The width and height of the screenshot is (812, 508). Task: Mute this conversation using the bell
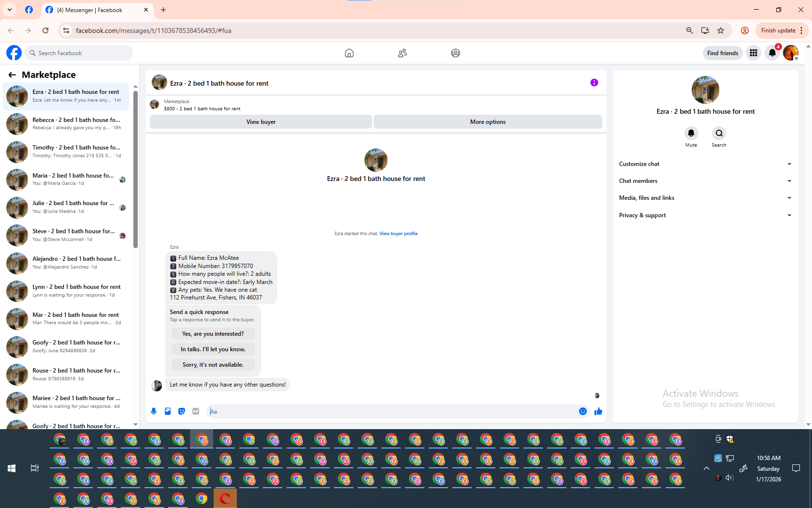tap(691, 133)
